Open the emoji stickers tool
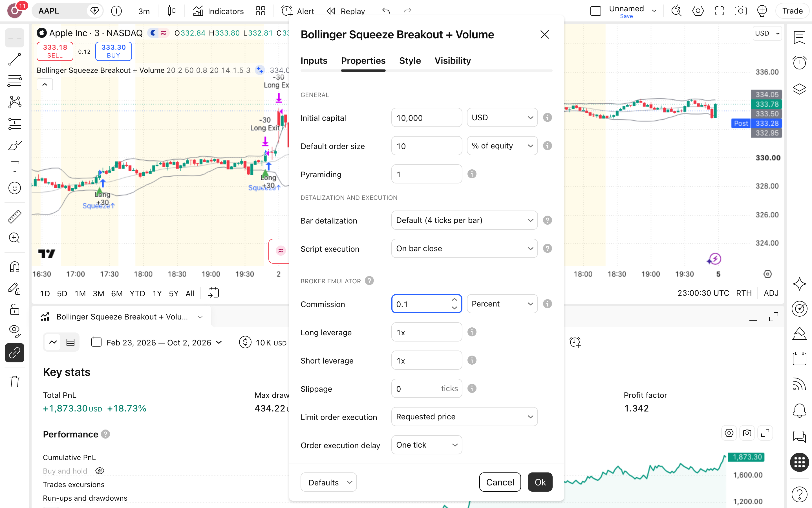This screenshot has height=508, width=812. point(14,188)
